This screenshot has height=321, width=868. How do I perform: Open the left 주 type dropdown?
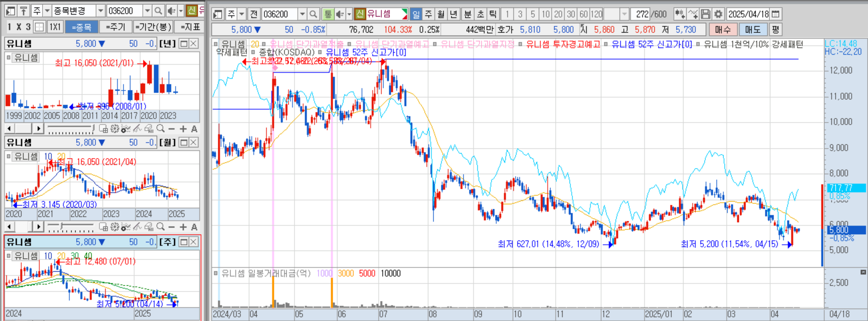[47, 11]
